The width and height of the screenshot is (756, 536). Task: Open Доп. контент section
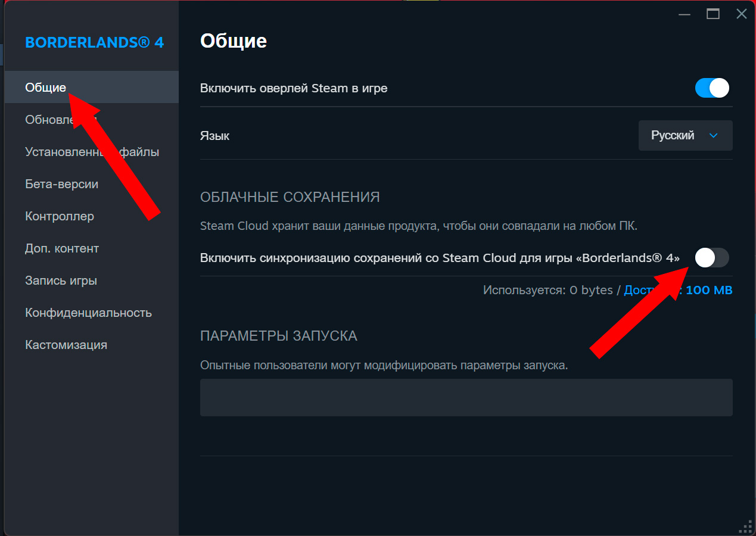(x=62, y=248)
